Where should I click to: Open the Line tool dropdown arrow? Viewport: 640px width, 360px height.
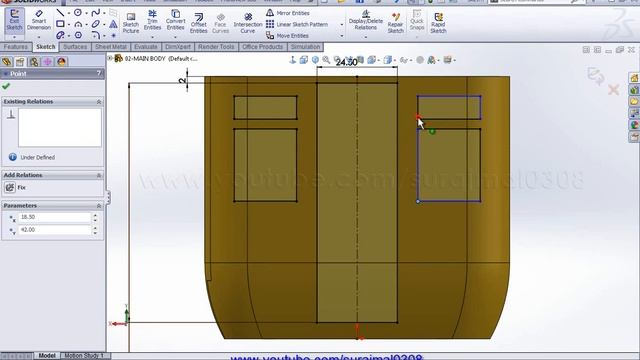[x=68, y=13]
